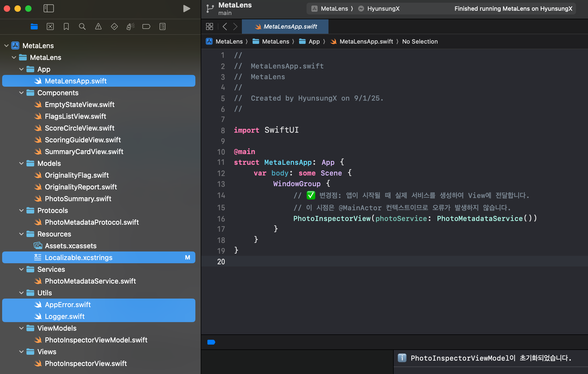
Task: Open the Source Control navigator icon
Action: 50,26
